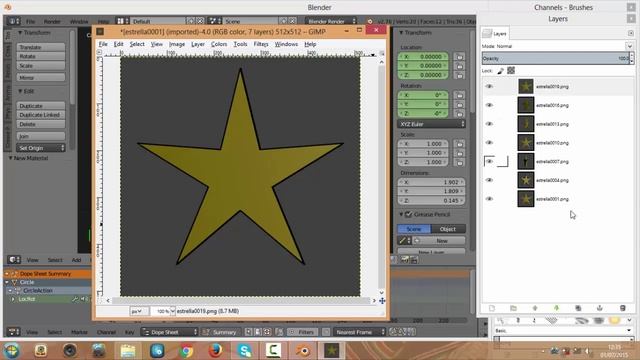Click the delete layer trash icon
The image size is (640, 360).
coord(622,308)
